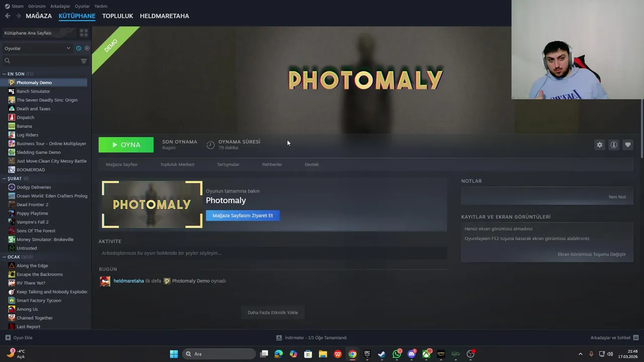The image size is (644, 362).
Task: Toggle show ready-to-play games filter
Action: (87, 48)
